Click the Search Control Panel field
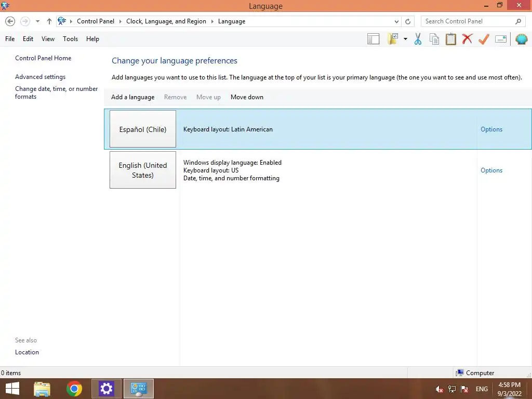 [473, 21]
